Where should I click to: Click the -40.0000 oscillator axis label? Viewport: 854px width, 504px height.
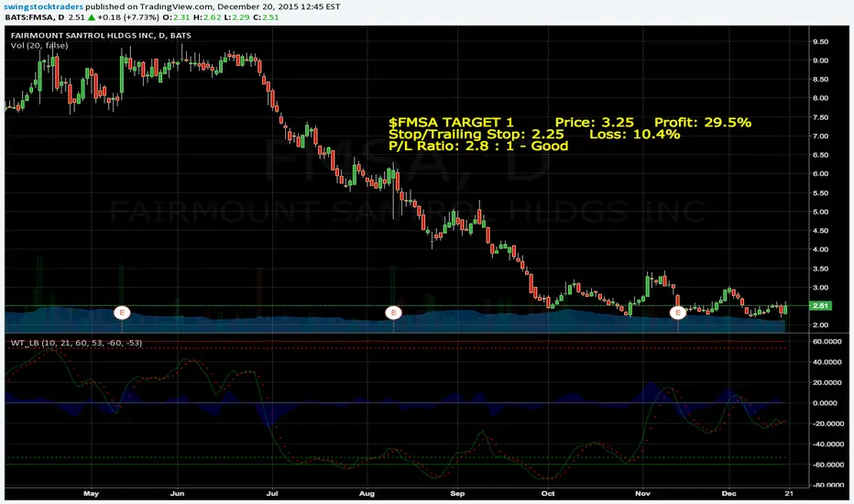pos(827,444)
